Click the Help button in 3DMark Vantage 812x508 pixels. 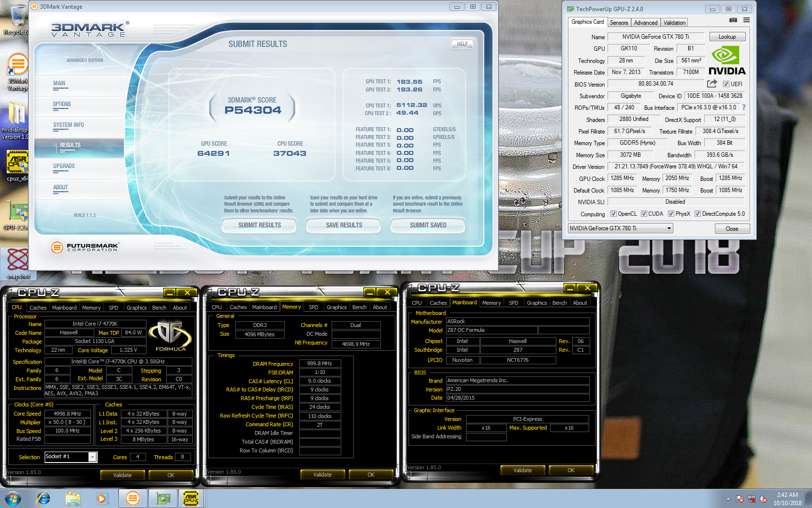[x=462, y=44]
